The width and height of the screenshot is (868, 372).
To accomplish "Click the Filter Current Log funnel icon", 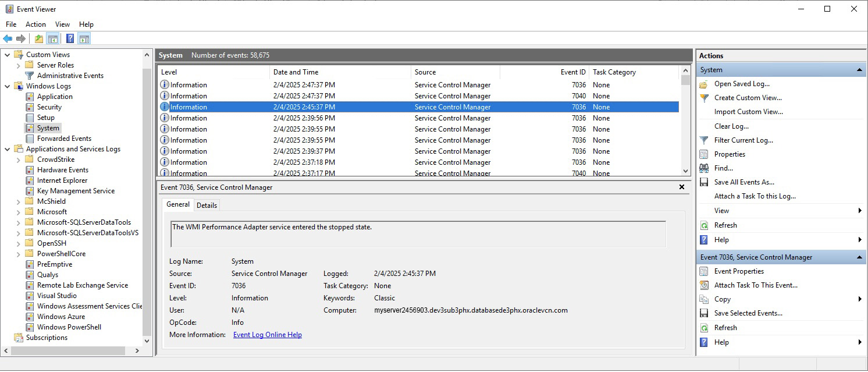I will pyautogui.click(x=704, y=140).
